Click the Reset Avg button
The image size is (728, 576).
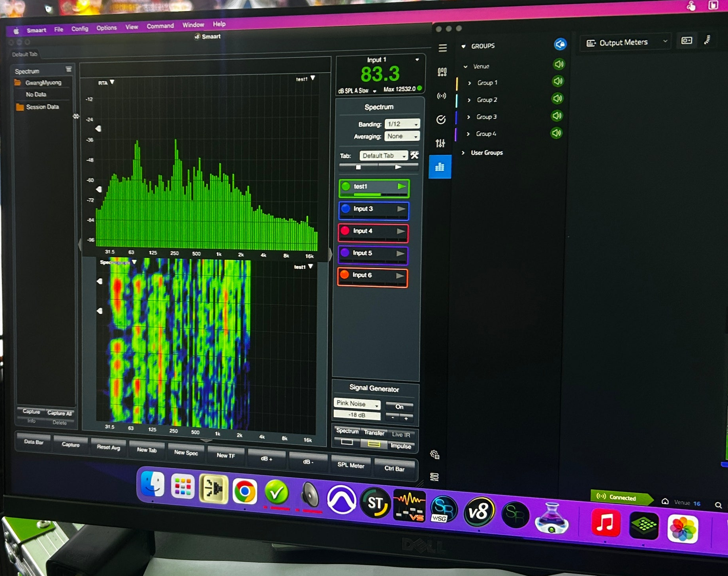(108, 447)
